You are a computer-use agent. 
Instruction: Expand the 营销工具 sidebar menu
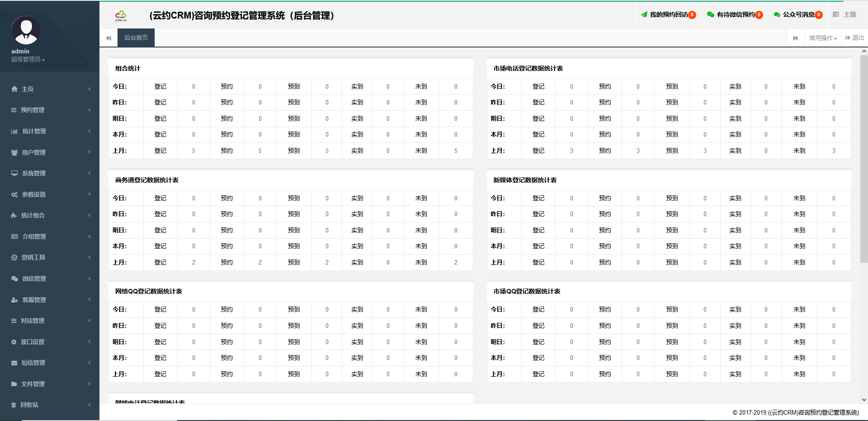click(x=50, y=257)
